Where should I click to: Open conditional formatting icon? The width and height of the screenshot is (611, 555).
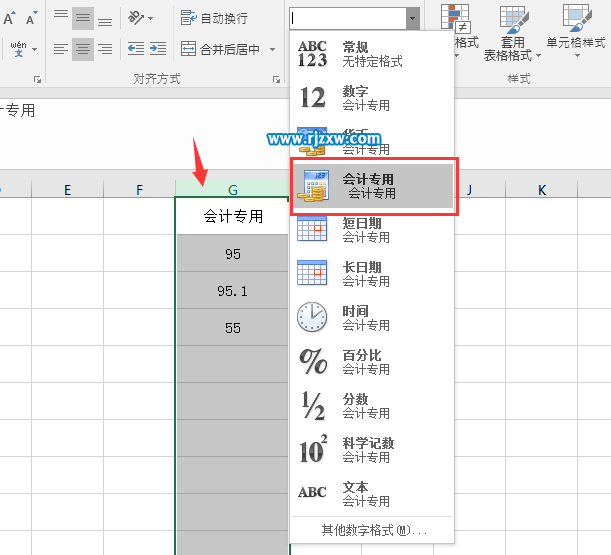click(456, 18)
